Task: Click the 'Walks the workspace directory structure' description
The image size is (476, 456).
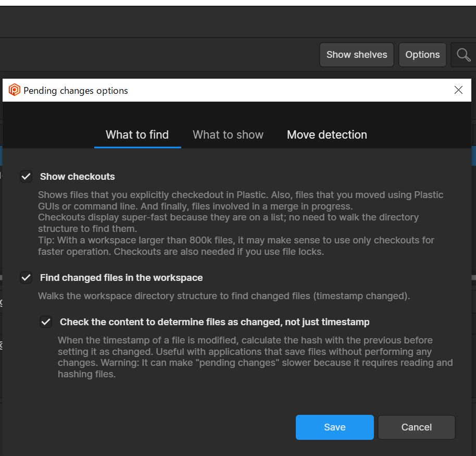Action: coord(224,296)
